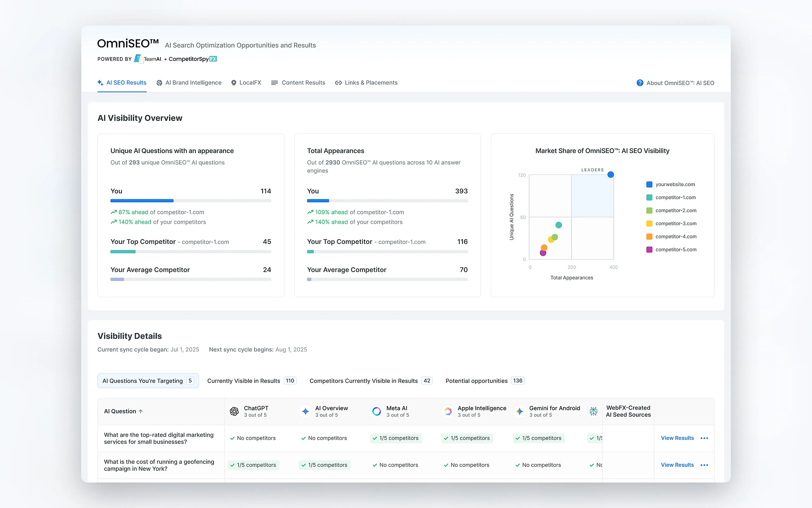Click the Meta AI ring icon

click(x=377, y=411)
